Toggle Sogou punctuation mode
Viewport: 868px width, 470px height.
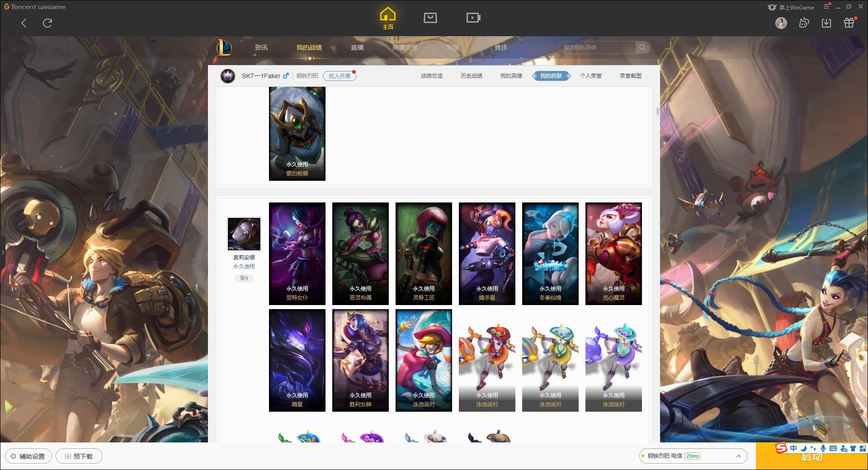click(x=813, y=448)
